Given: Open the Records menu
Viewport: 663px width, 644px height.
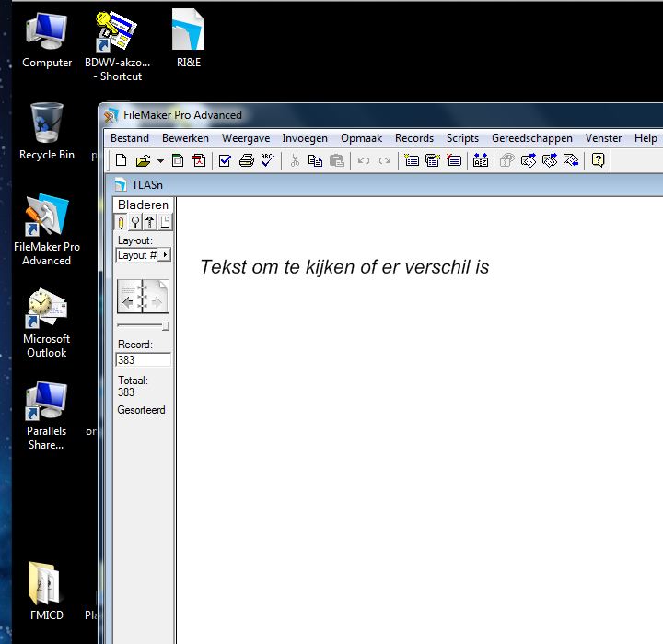Looking at the screenshot, I should 414,138.
